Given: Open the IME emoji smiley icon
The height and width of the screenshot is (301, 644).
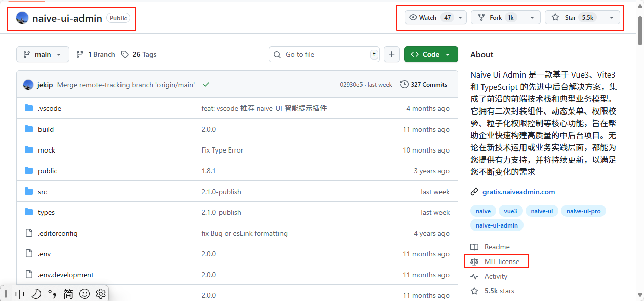Looking at the screenshot, I should point(85,294).
